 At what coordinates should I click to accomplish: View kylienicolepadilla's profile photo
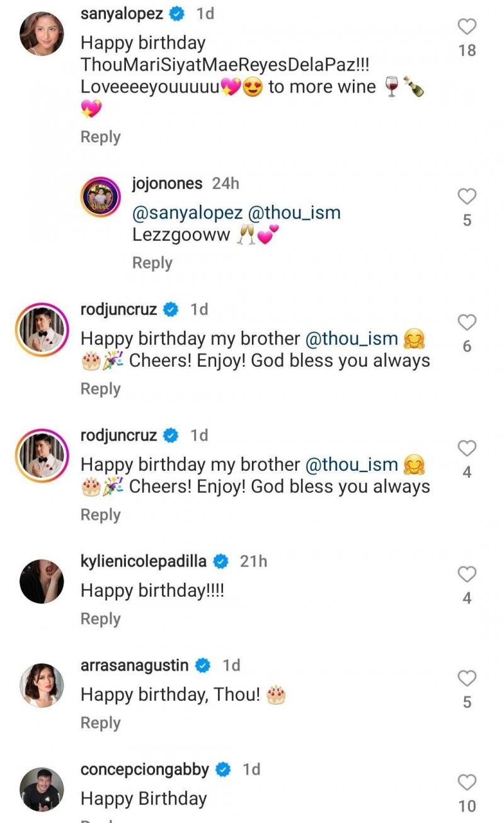pyautogui.click(x=42, y=581)
